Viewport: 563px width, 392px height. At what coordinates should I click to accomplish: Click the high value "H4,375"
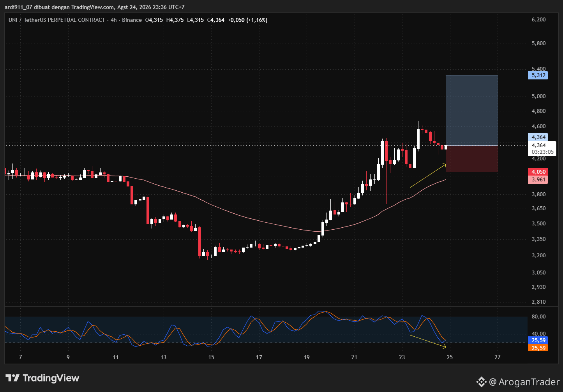coord(175,20)
